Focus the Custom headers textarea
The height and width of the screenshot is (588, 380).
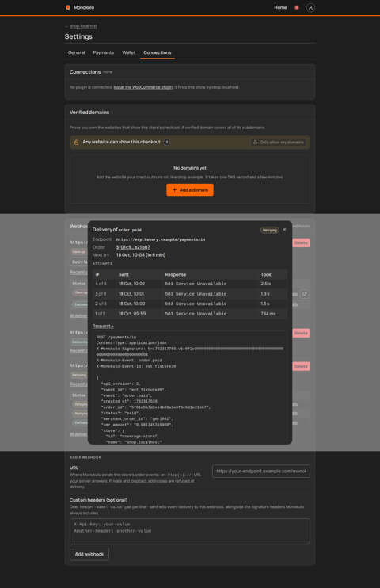[190, 531]
